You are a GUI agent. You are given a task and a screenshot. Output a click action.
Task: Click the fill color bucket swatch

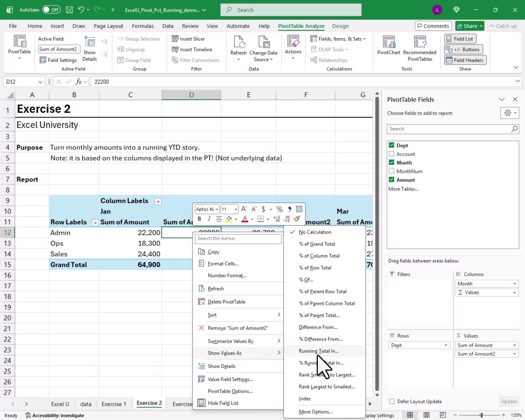click(x=229, y=219)
